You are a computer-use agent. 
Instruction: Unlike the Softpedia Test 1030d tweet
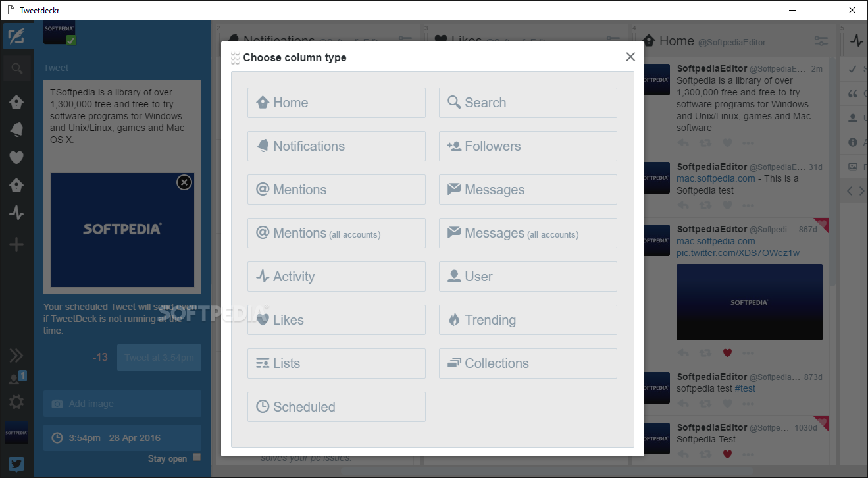click(x=727, y=454)
